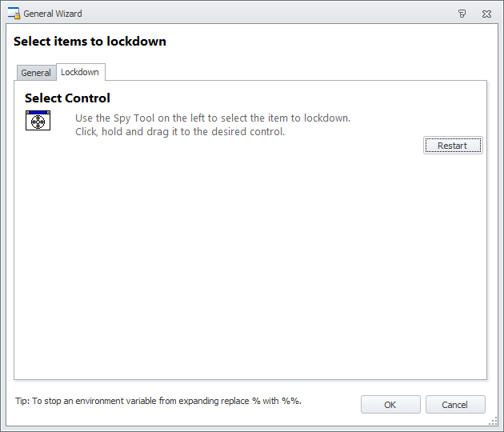Close the General Wizard dialog
Viewport: 504px width, 432px height.
tap(486, 14)
